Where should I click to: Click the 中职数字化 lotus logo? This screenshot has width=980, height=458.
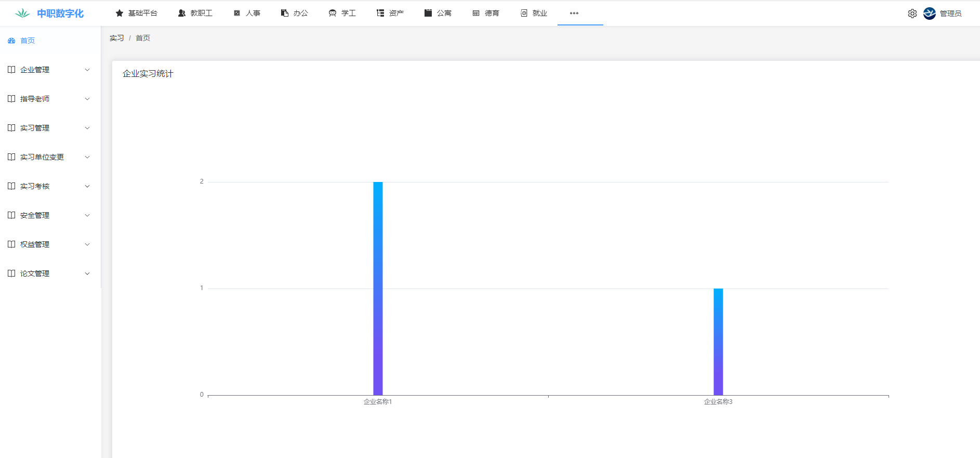coord(22,14)
